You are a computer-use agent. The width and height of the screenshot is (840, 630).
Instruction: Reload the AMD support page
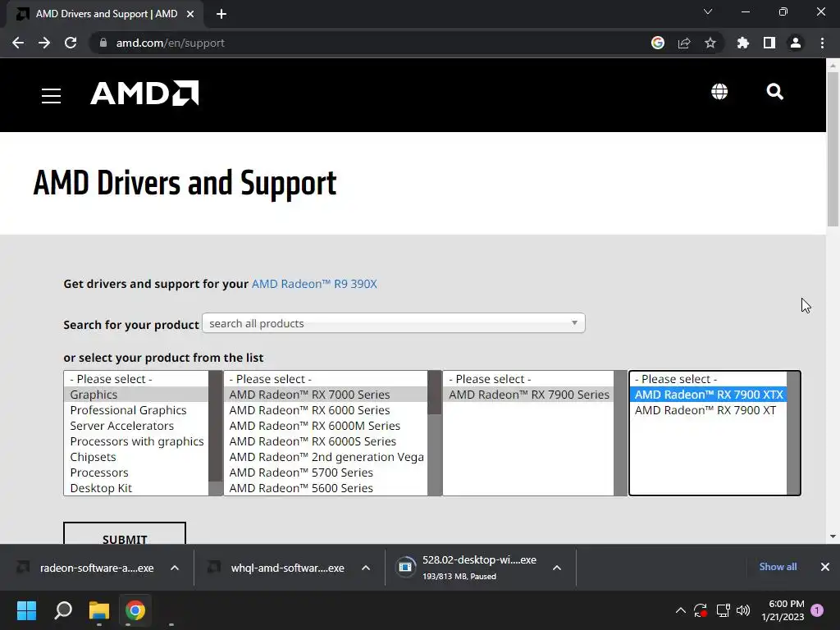(71, 43)
